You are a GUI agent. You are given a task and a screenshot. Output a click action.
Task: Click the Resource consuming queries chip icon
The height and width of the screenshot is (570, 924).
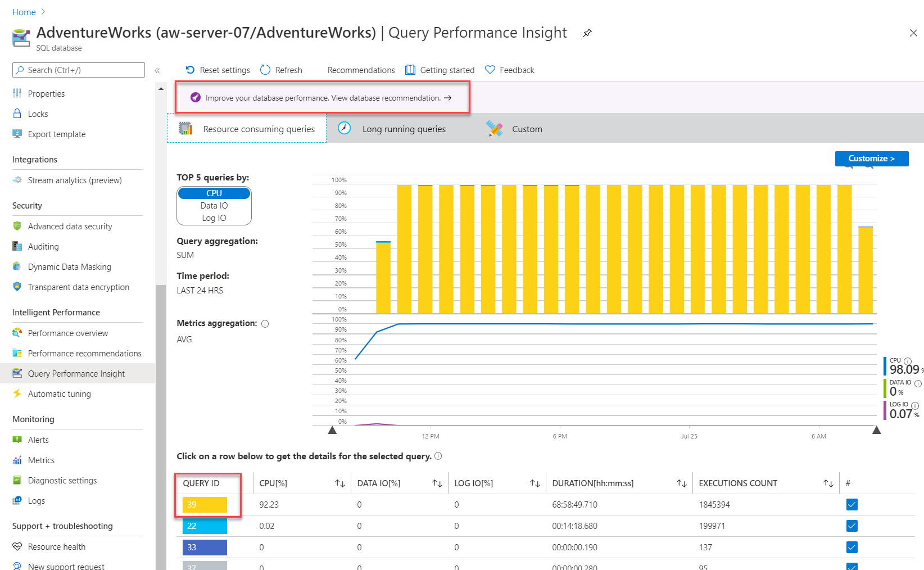pos(185,129)
